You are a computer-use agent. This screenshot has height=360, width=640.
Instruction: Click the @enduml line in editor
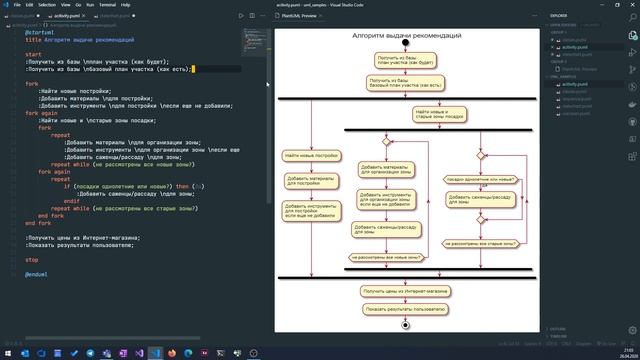(36, 275)
